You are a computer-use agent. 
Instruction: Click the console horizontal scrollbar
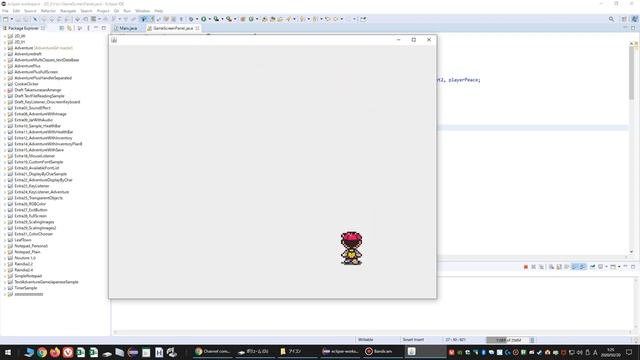coord(372,332)
